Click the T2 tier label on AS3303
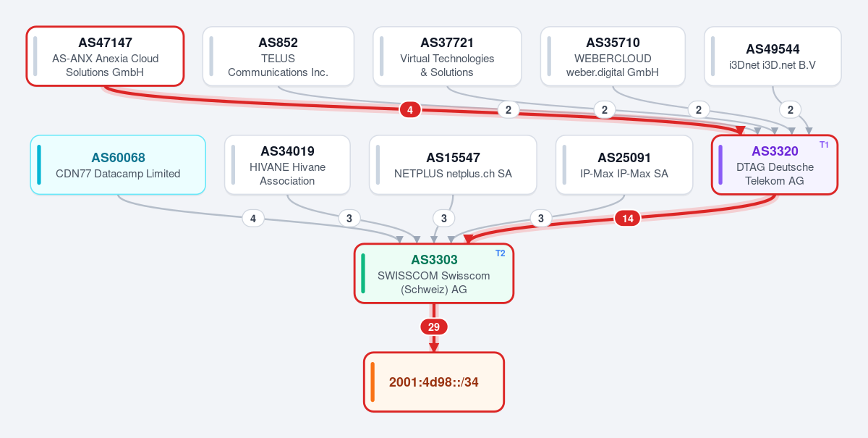 tap(500, 253)
